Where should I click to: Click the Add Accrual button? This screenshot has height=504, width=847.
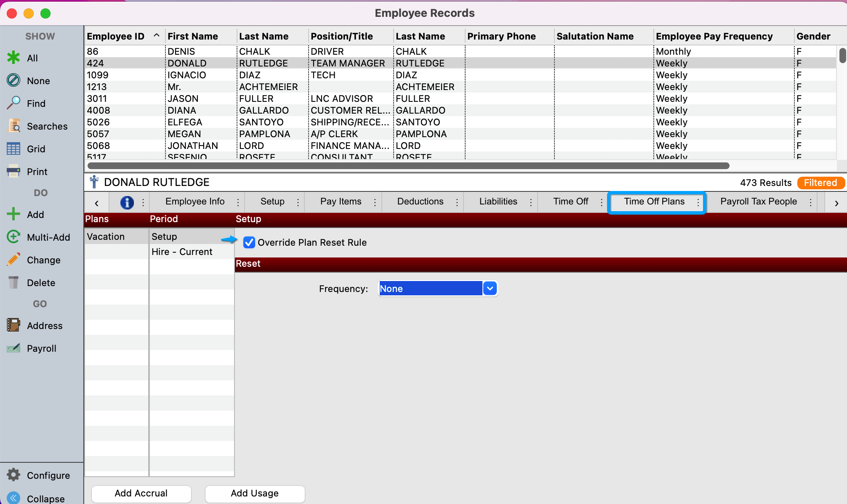tap(141, 493)
